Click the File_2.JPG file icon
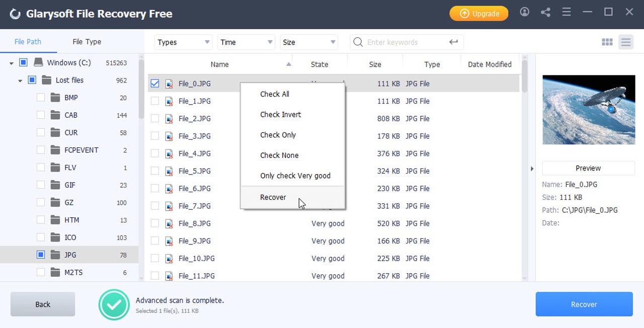The height and width of the screenshot is (328, 644). 170,119
